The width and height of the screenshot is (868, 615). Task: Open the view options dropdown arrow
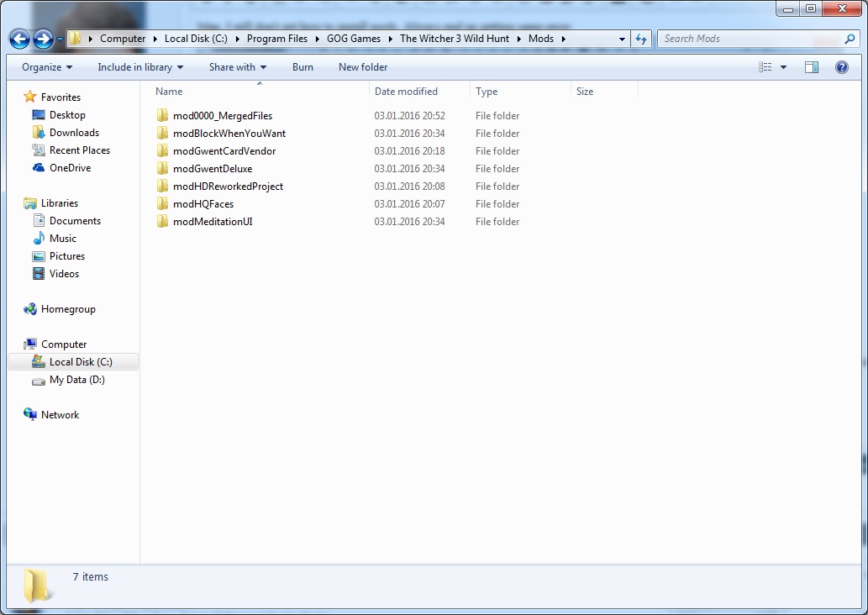(783, 67)
